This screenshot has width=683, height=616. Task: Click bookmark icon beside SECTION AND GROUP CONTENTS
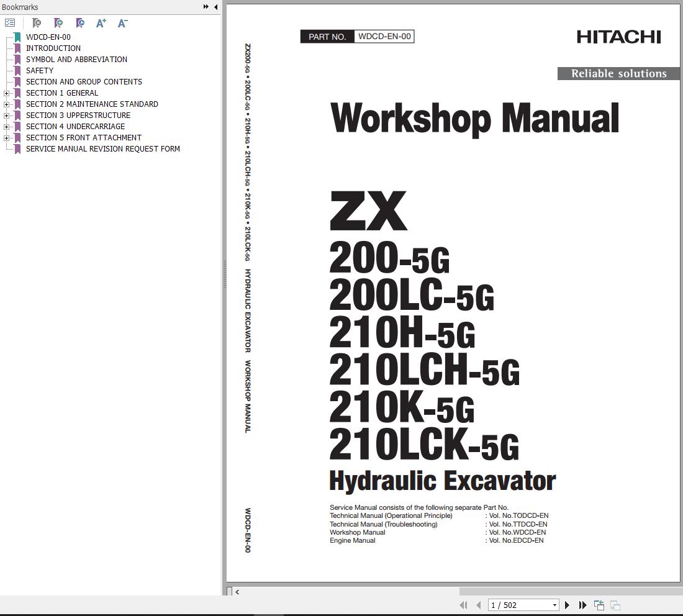click(x=17, y=82)
